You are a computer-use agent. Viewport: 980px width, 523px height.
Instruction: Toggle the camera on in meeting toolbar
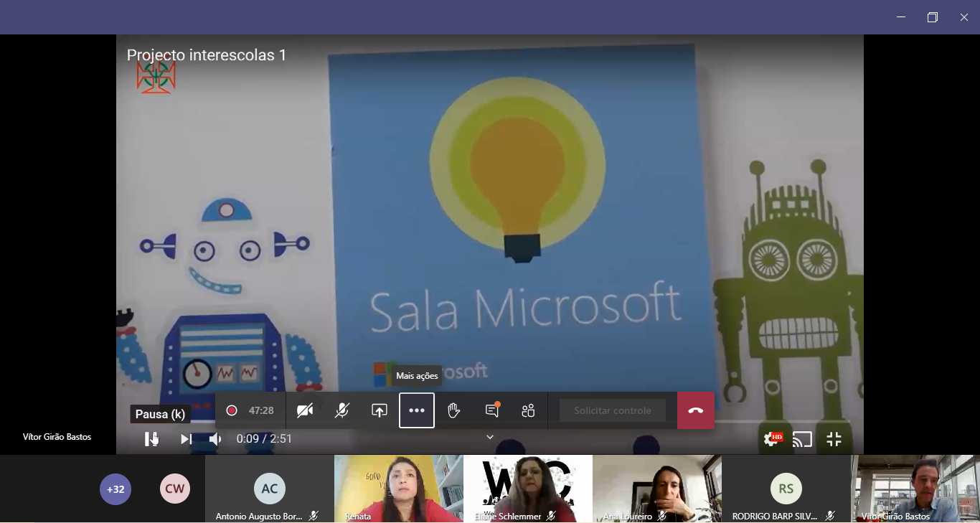pos(305,410)
